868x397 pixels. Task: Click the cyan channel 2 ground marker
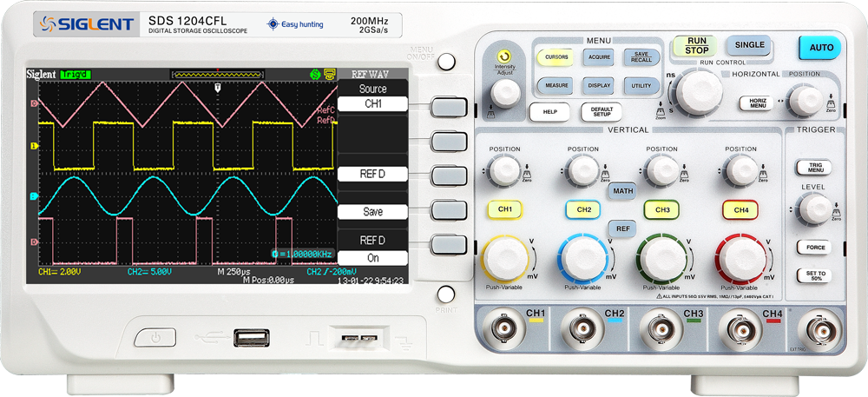point(35,196)
